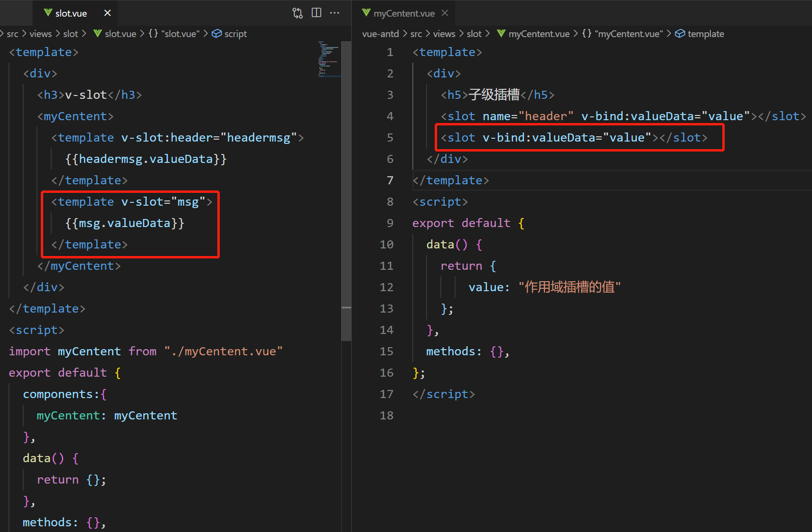
Task: Open source control compare changes icon
Action: tap(298, 13)
